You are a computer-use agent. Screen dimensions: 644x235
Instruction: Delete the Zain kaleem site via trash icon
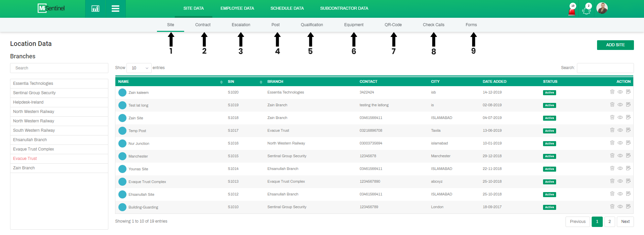612,92
